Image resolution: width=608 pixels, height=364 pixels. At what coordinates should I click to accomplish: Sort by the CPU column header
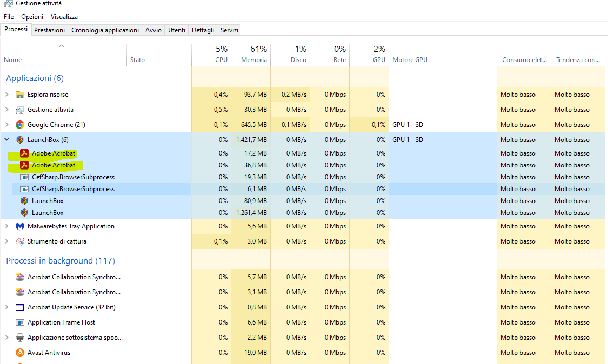[211, 55]
